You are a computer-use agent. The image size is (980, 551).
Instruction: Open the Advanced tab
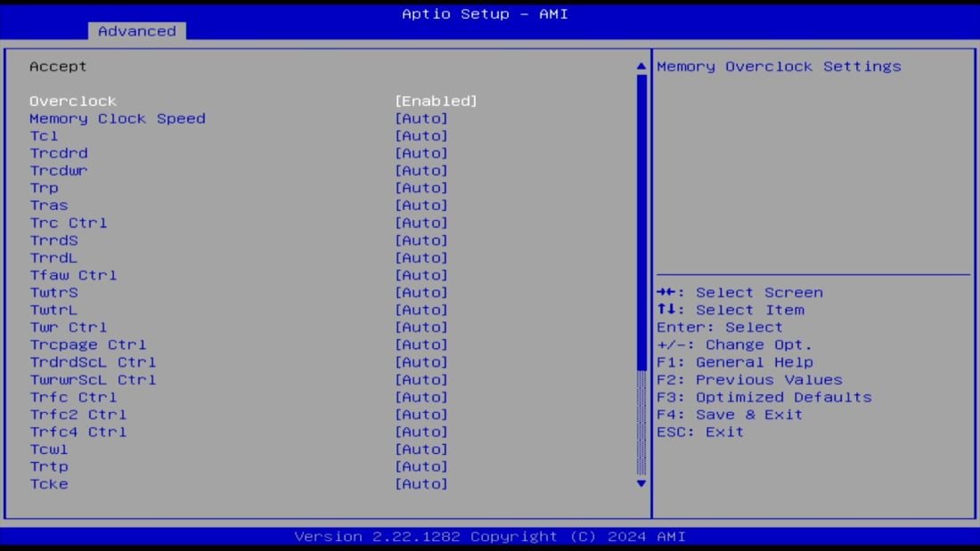tap(137, 31)
